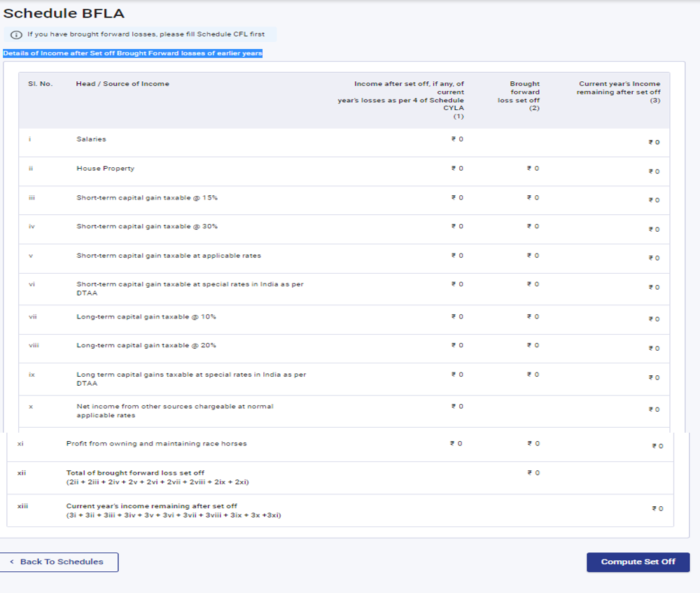Image resolution: width=700 pixels, height=593 pixels.
Task: Click brought forward loss for long-term gain @ 10%
Action: (533, 317)
